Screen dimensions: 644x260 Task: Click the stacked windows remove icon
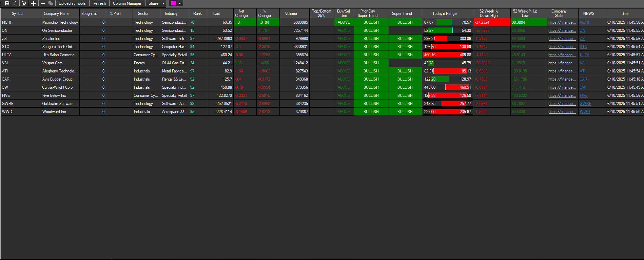tap(51, 3)
